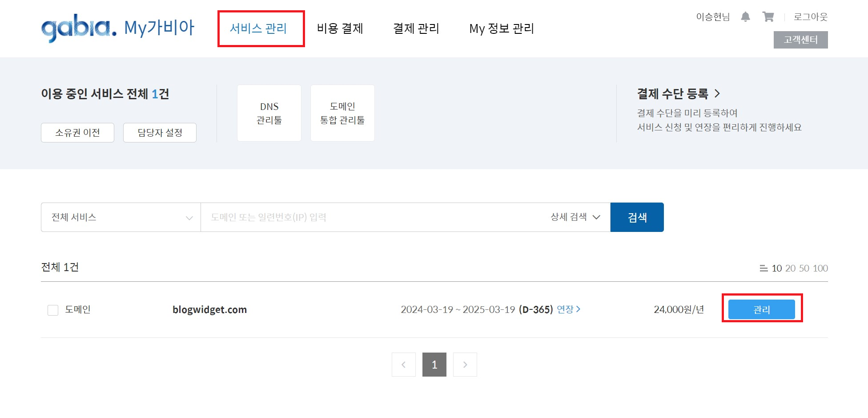Open the 전체 서비스 service filter dropdown
868x418 pixels.
(120, 217)
